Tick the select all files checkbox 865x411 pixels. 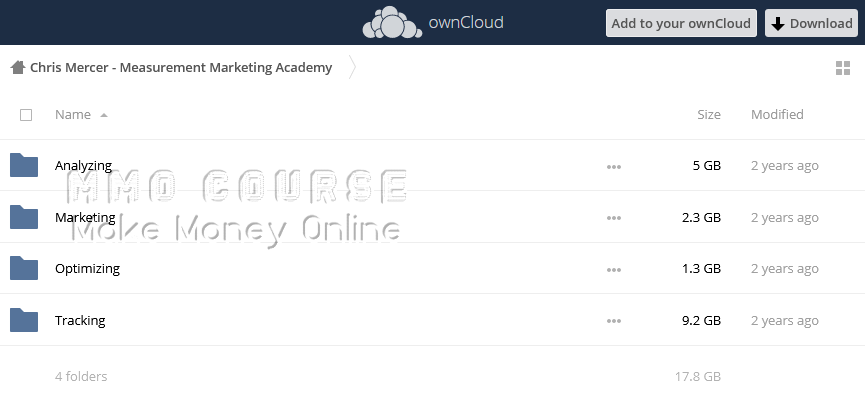point(26,115)
